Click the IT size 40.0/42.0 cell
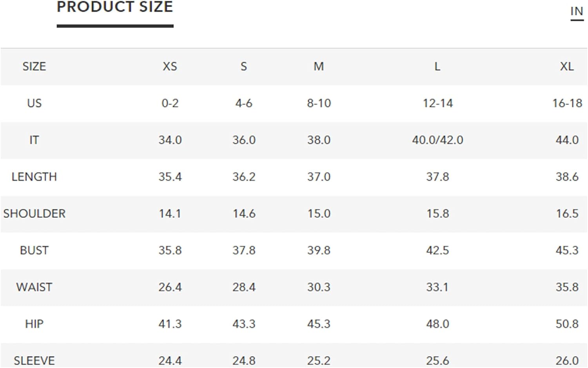Image resolution: width=588 pixels, height=368 pixels. [x=437, y=140]
